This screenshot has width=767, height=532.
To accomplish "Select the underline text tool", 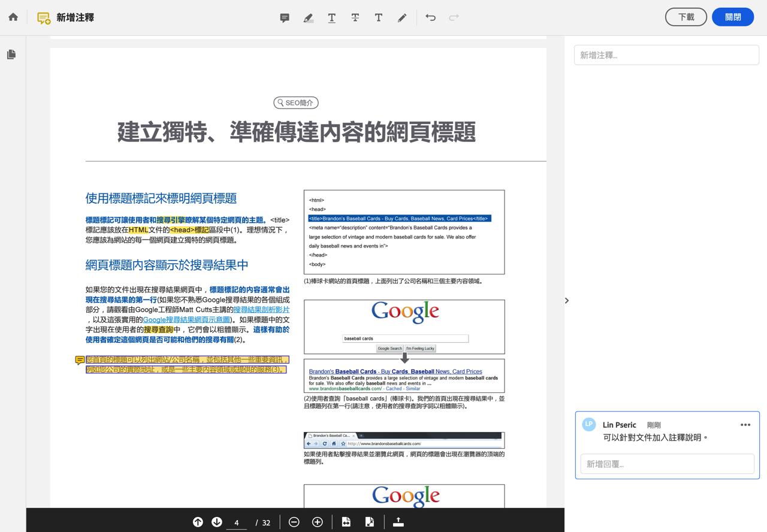I will (331, 18).
